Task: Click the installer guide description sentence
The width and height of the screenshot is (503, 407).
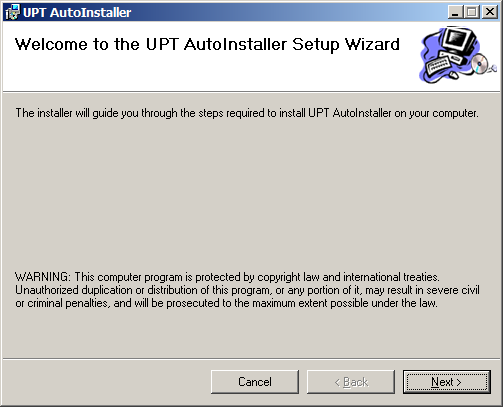Action: (247, 113)
